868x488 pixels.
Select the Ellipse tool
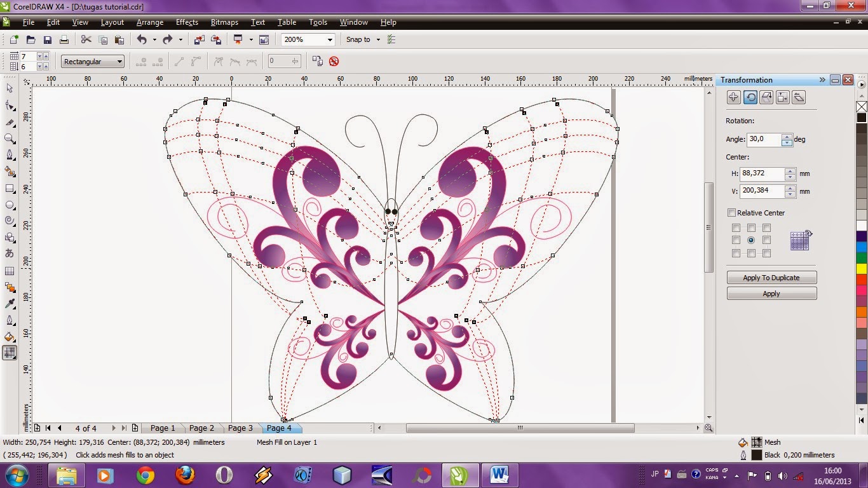[x=10, y=205]
